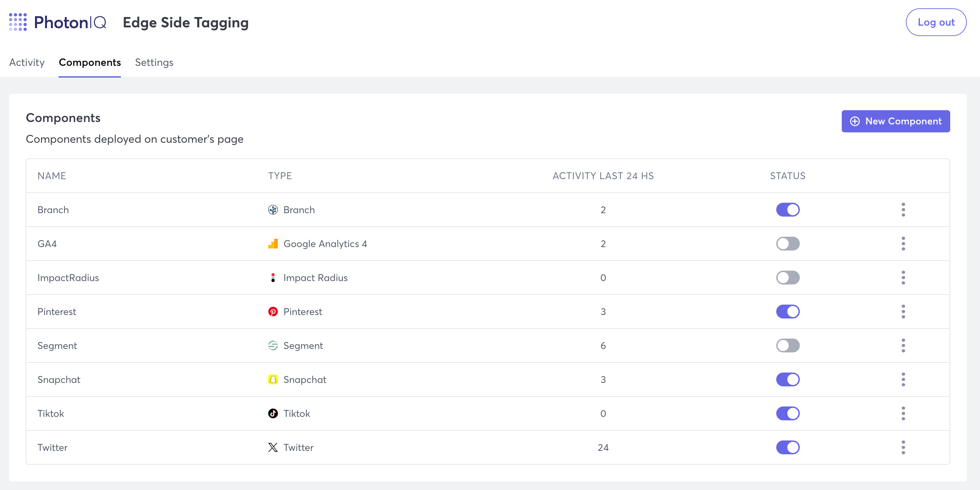Open the options menu for Branch row
Image resolution: width=980 pixels, height=490 pixels.
tap(903, 210)
